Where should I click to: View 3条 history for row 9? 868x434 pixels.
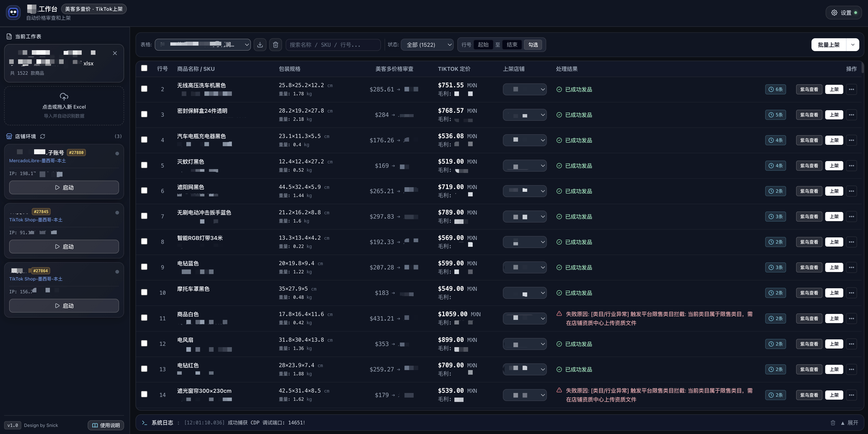775,267
